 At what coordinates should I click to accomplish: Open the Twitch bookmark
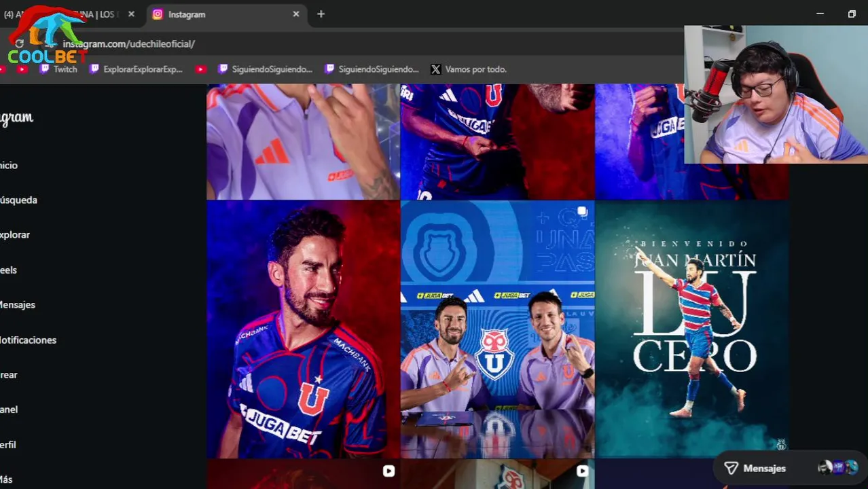coord(58,69)
